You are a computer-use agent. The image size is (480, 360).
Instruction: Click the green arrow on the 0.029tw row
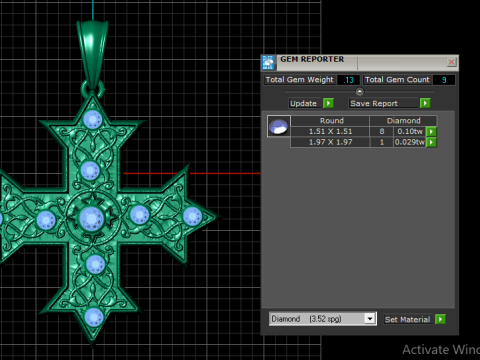431,142
